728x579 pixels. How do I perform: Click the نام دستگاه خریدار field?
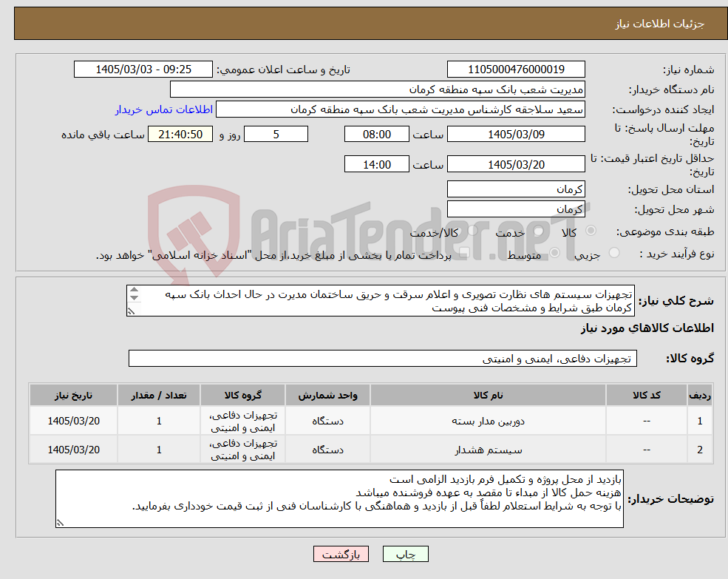tap(378, 89)
